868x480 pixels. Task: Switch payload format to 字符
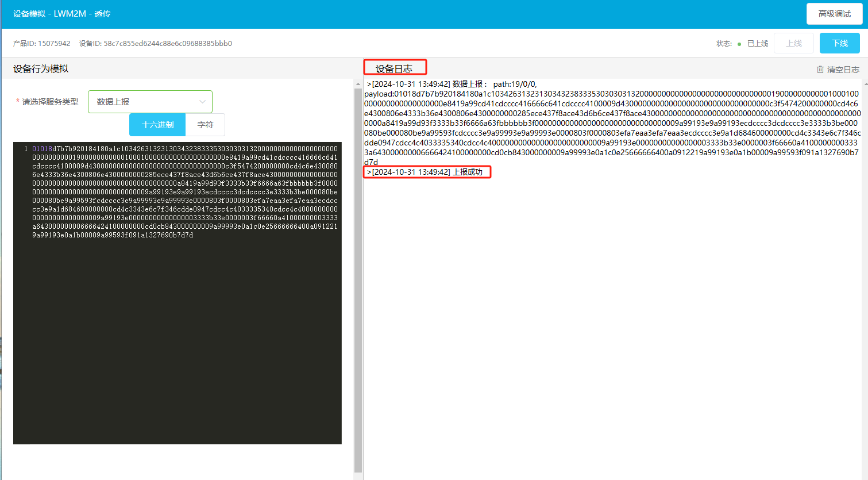[x=205, y=125]
